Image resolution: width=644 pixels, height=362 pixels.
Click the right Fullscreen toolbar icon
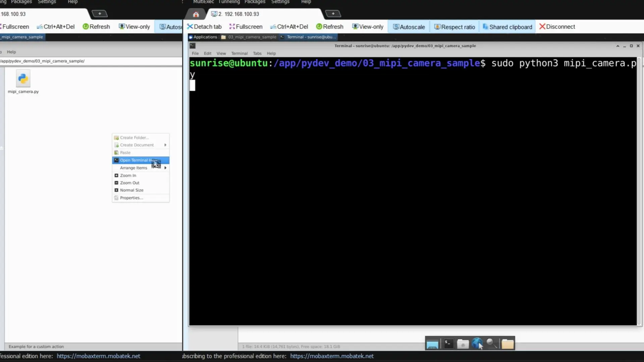click(232, 26)
